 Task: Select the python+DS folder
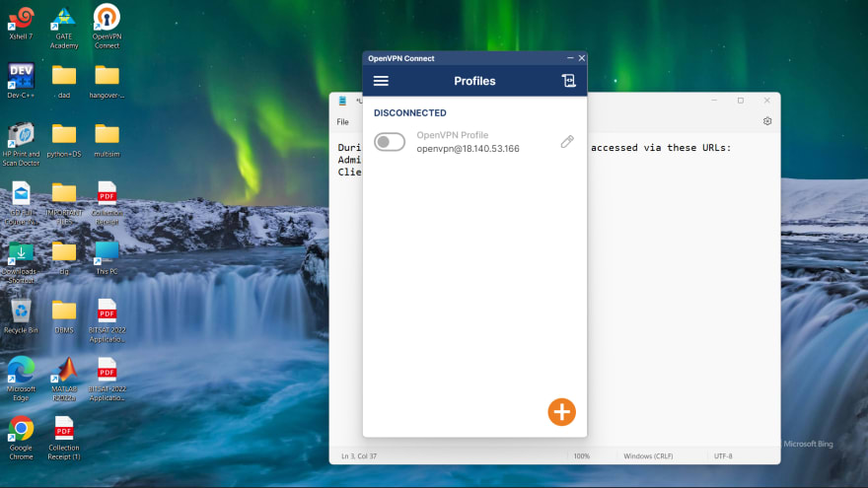(64, 141)
